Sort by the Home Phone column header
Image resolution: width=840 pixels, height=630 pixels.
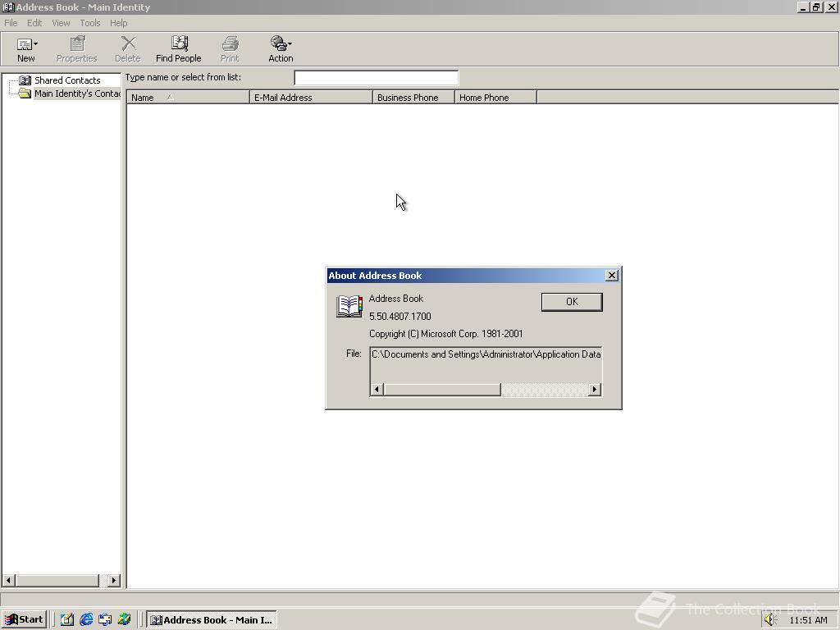pyautogui.click(x=496, y=98)
